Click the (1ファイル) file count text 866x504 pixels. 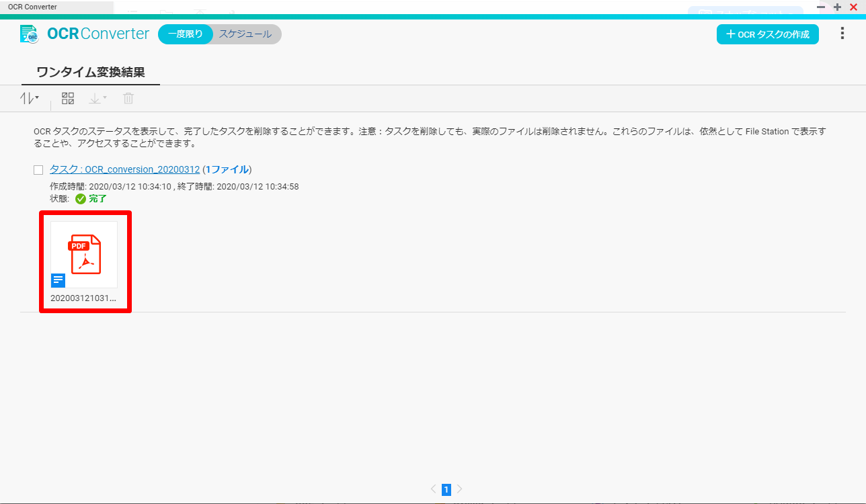[x=227, y=169]
